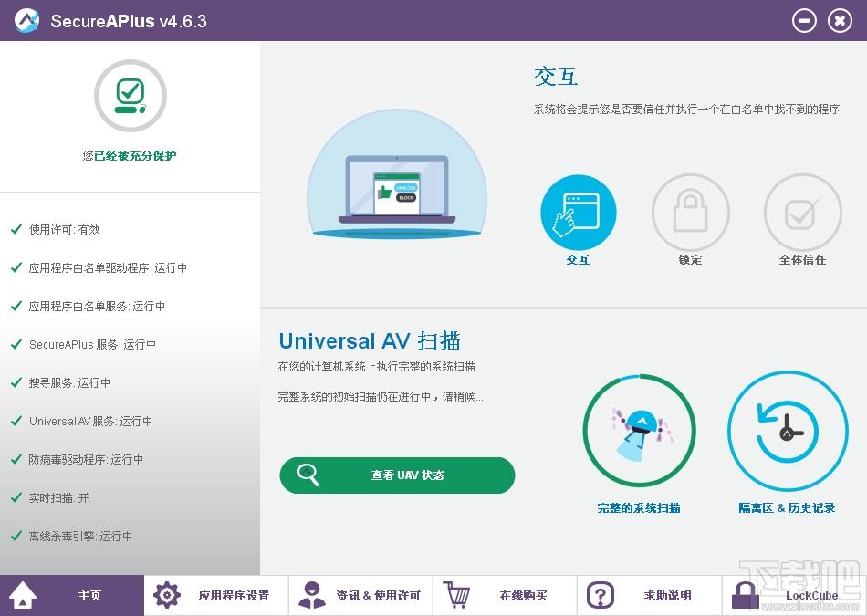Switch to 锁定 lockdown mode icon
Viewport: 867px width, 616px height.
point(691,213)
